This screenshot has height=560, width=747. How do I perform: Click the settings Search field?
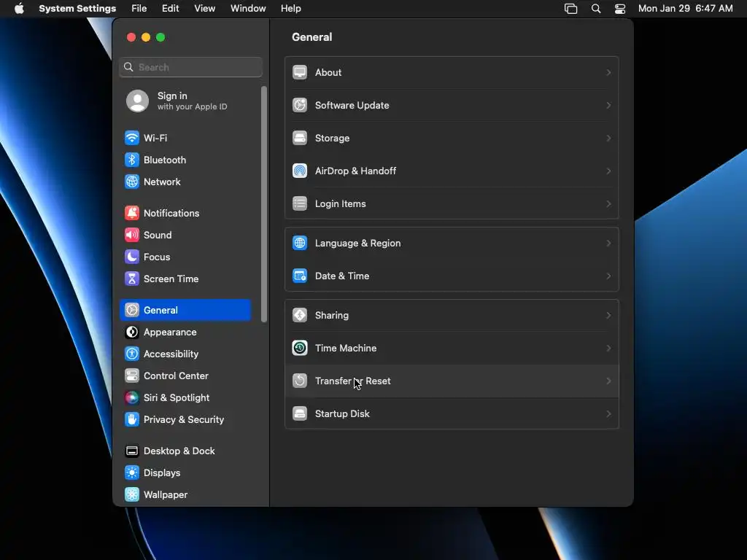click(190, 67)
